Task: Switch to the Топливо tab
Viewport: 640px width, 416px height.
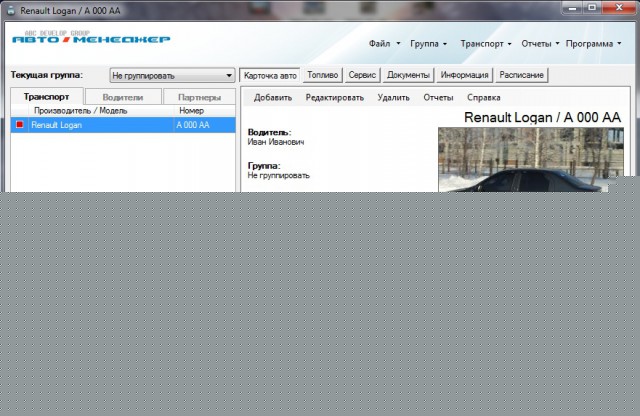Action: tap(322, 75)
